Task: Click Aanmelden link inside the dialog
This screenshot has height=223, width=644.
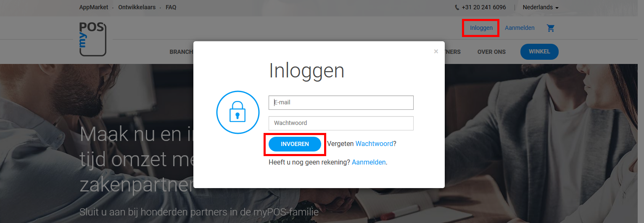Action: pyautogui.click(x=369, y=162)
